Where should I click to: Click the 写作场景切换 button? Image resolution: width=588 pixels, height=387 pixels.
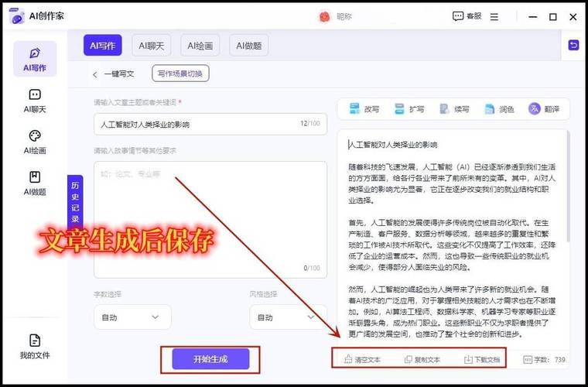coord(180,74)
